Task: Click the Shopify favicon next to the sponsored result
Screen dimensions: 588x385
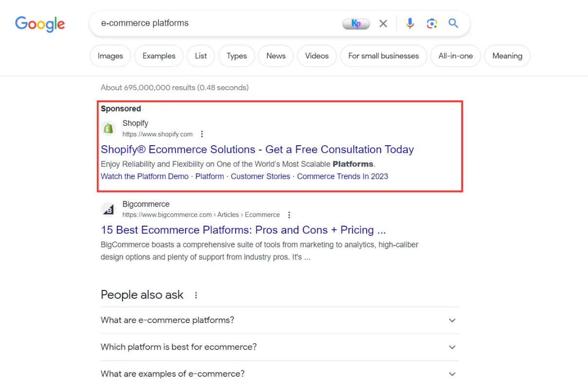Action: click(108, 128)
